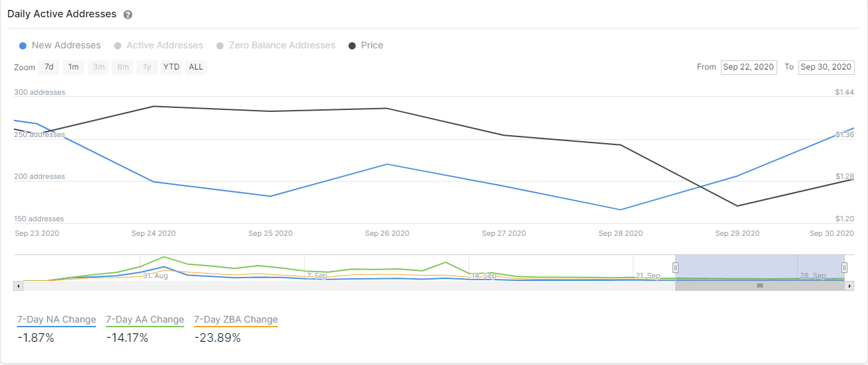The height and width of the screenshot is (365, 868).
Task: Click the scrollbar left arrow
Action: tap(18, 286)
